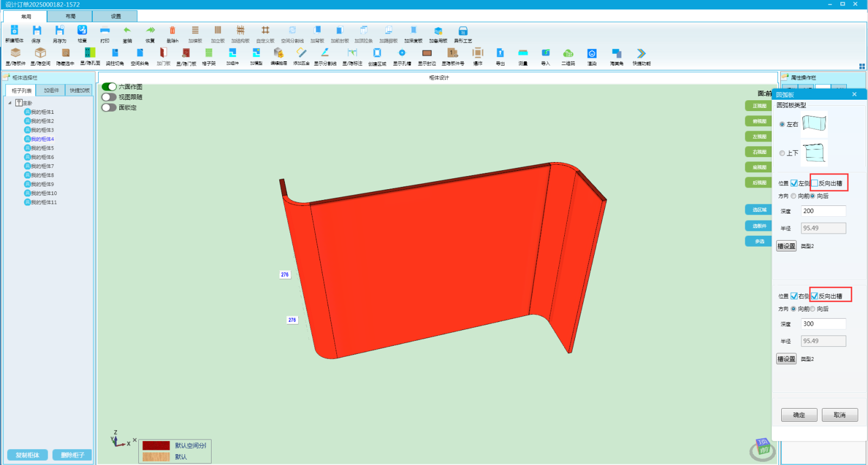Toggle the 面锁定 switch
Screen dimensions: 868x465
[x=109, y=107]
